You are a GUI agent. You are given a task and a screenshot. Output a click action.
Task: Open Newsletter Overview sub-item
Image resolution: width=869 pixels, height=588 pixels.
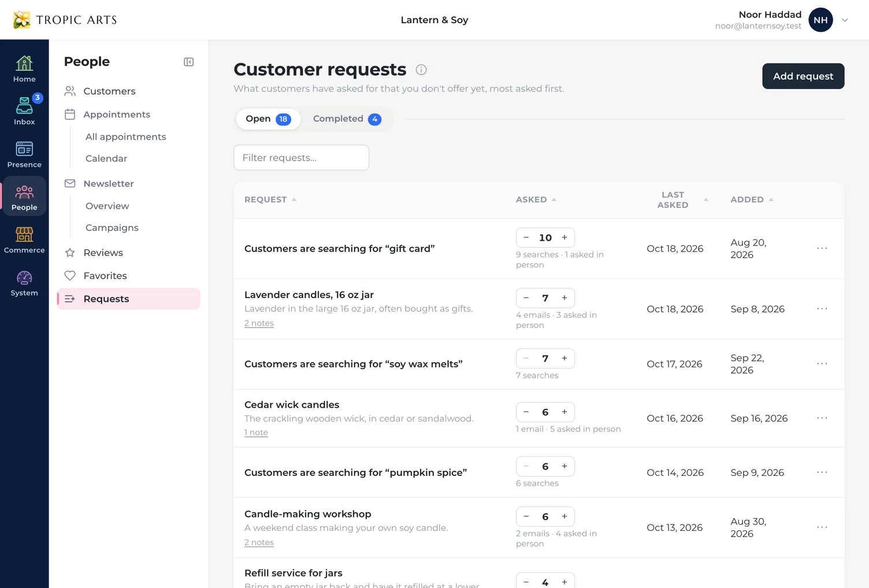(107, 206)
